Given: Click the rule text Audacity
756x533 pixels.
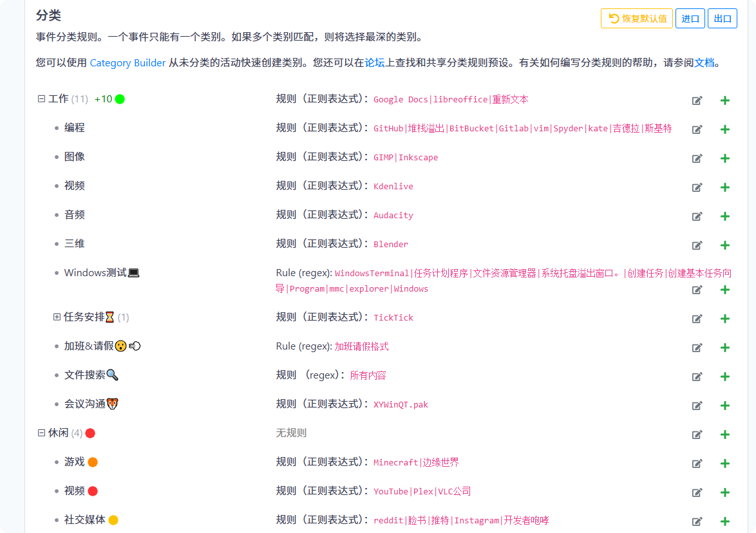Looking at the screenshot, I should (x=393, y=216).
